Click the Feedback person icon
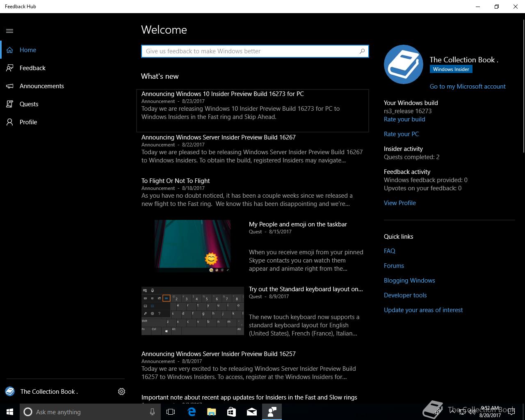525x420 pixels. [10, 68]
